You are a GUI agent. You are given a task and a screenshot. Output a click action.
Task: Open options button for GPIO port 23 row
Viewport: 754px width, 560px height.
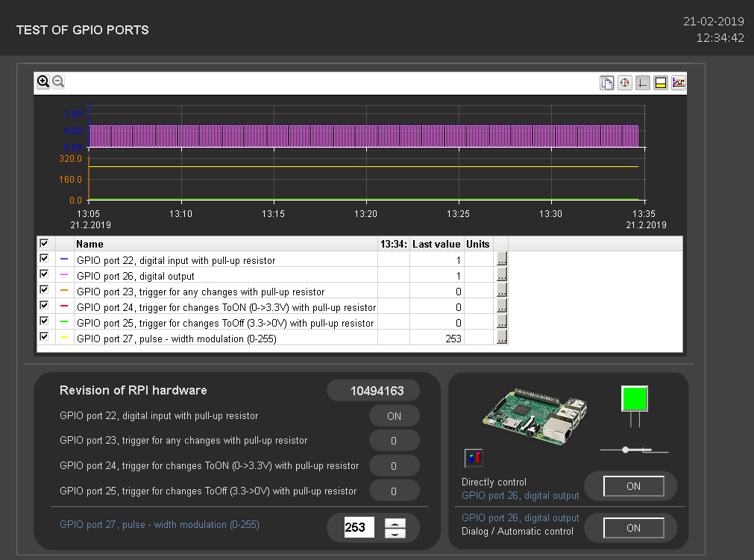[501, 291]
